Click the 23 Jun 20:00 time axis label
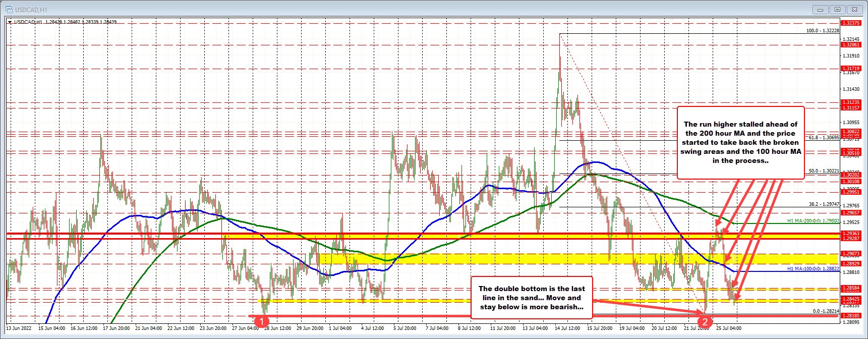The height and width of the screenshot is (339, 868). (x=213, y=328)
